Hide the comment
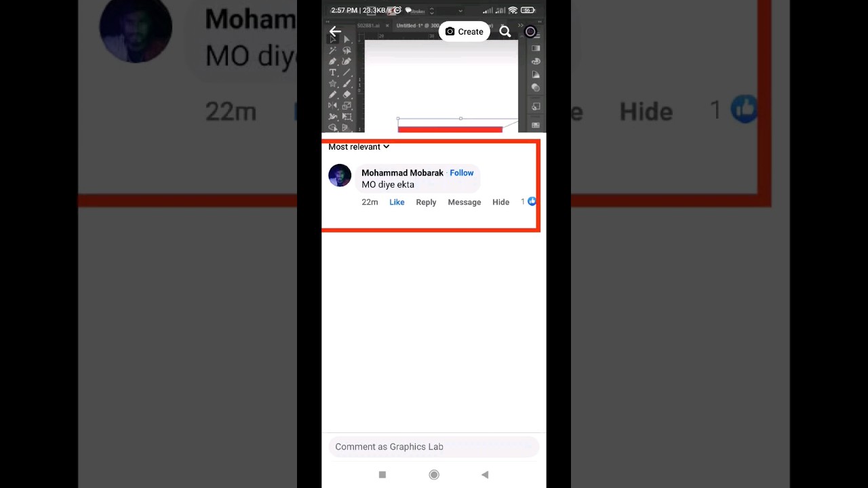The image size is (868, 488). 500,202
